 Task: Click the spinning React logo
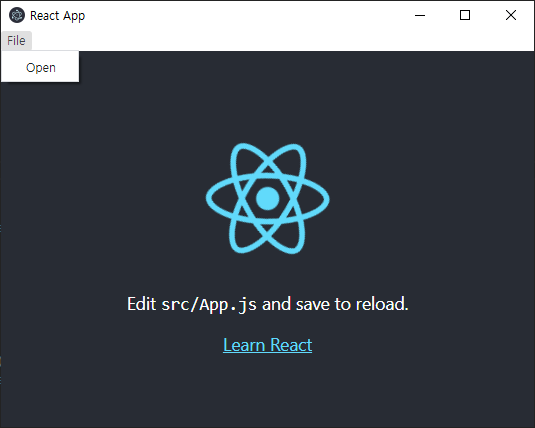[x=268, y=198]
